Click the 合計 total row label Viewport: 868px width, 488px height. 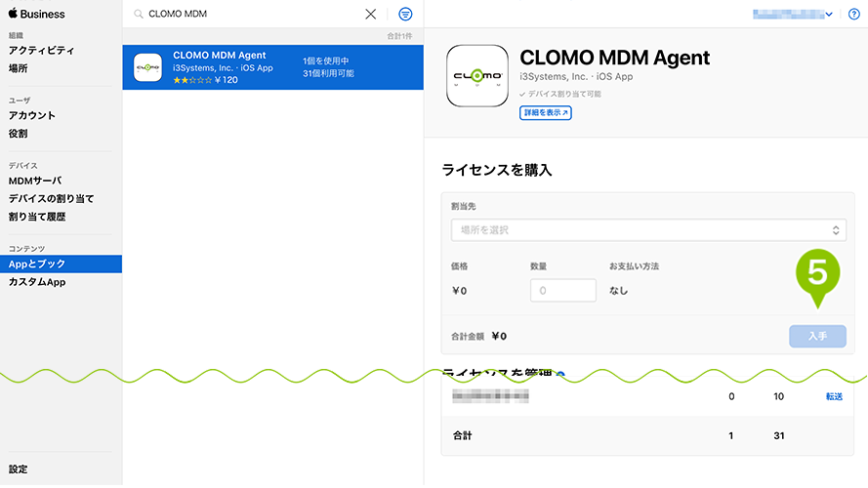coord(462,436)
